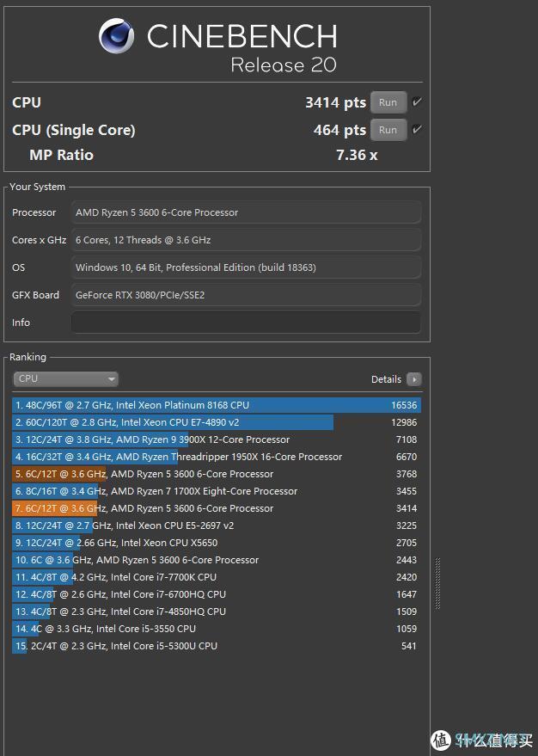Run the multi-core CPU benchmark

[388, 102]
